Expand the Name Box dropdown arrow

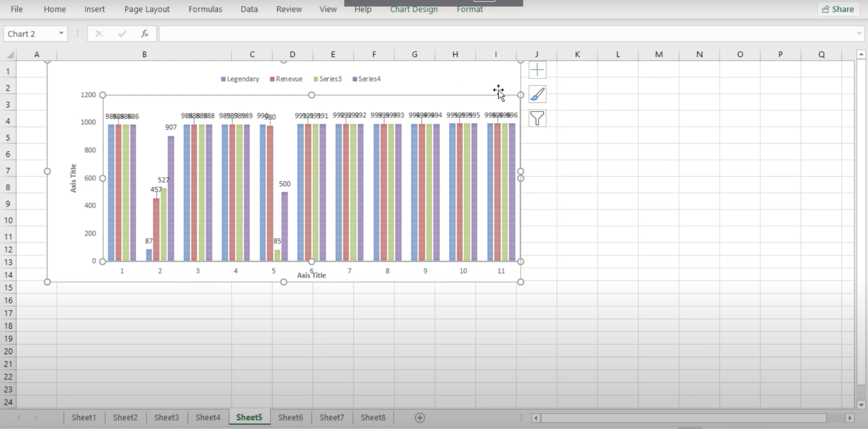tap(61, 33)
